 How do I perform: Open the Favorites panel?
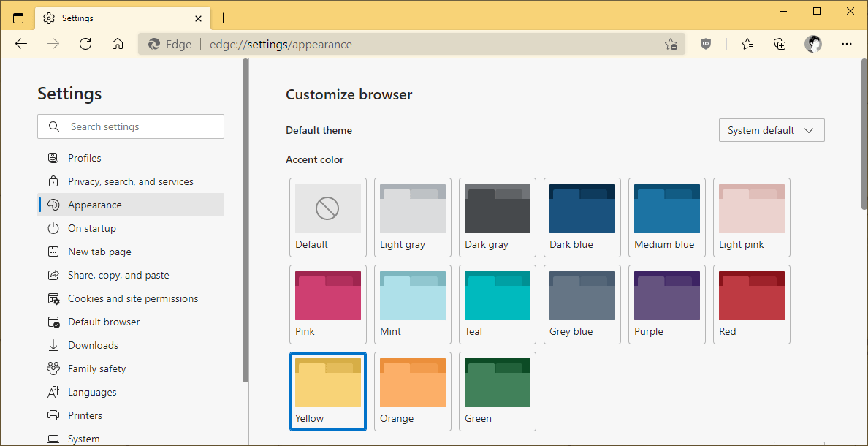747,44
